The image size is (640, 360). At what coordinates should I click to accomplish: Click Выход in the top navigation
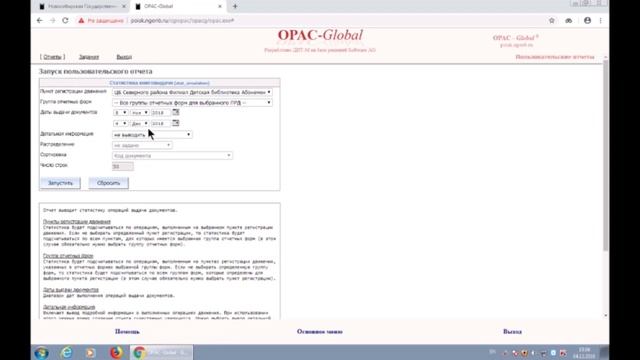pyautogui.click(x=124, y=57)
